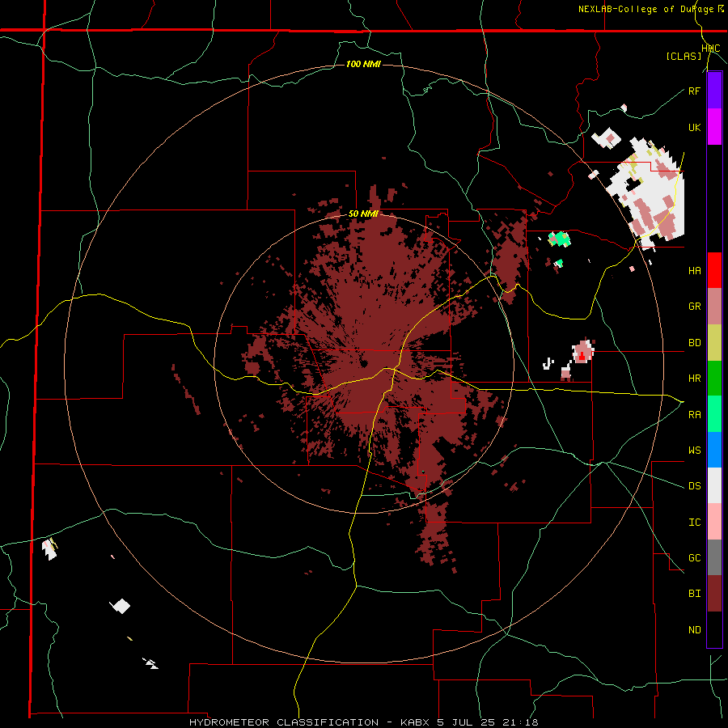Click the WS blue legend swatch
Screen dimensions: 728x728
tap(714, 450)
